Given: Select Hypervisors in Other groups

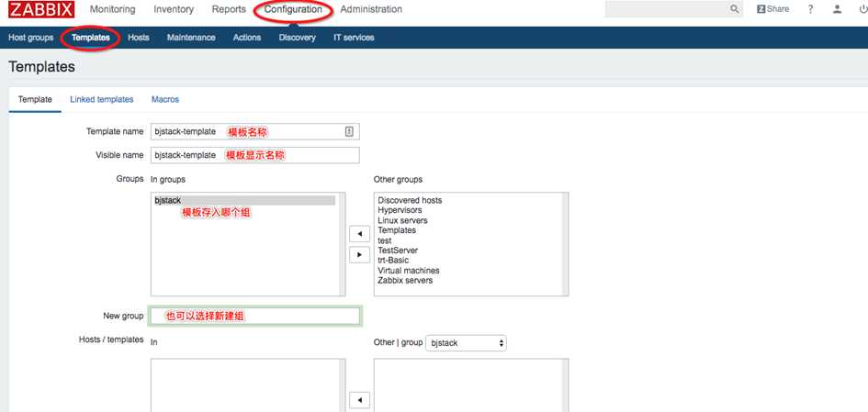Looking at the screenshot, I should pyautogui.click(x=400, y=210).
